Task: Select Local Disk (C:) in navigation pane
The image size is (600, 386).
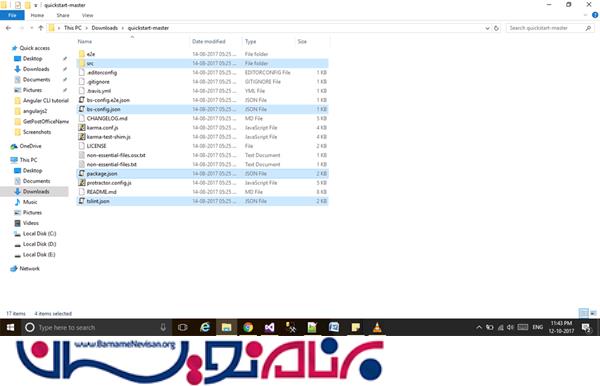Action: click(x=39, y=233)
